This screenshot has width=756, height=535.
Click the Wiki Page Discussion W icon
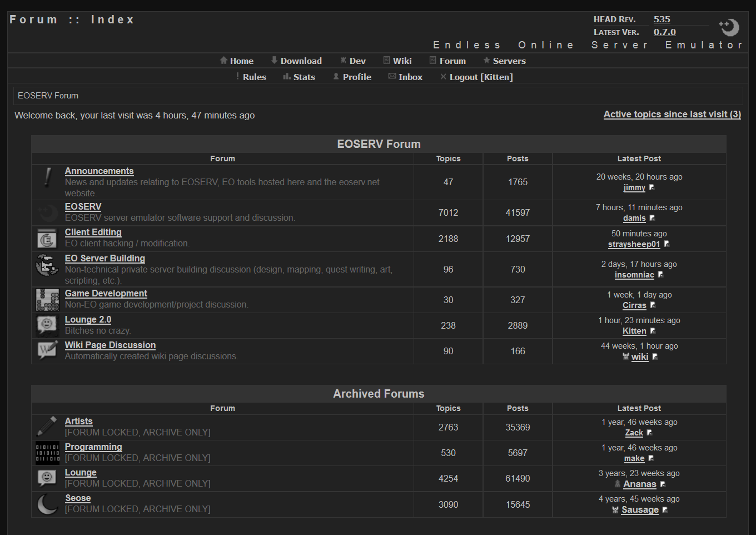tap(47, 350)
